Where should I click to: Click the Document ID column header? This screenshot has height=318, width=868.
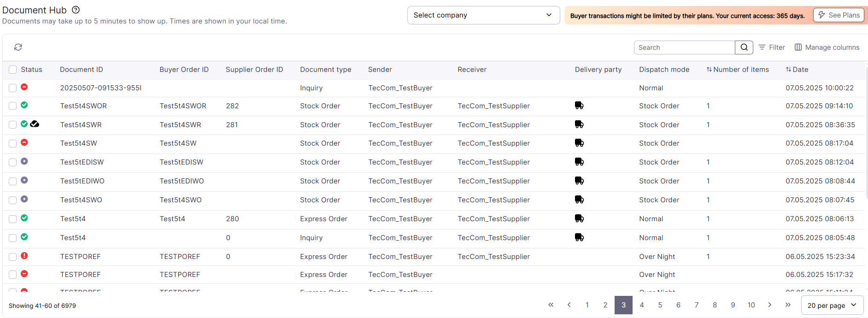point(82,70)
